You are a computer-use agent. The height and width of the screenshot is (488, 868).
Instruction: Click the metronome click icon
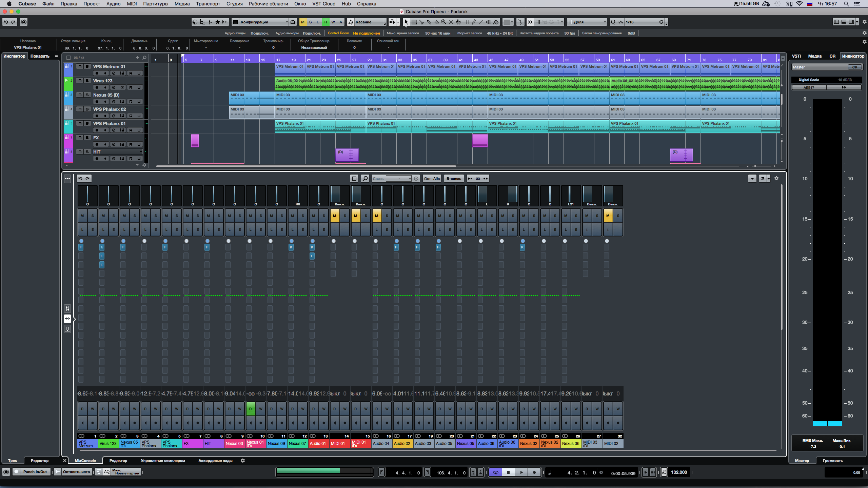(664, 472)
